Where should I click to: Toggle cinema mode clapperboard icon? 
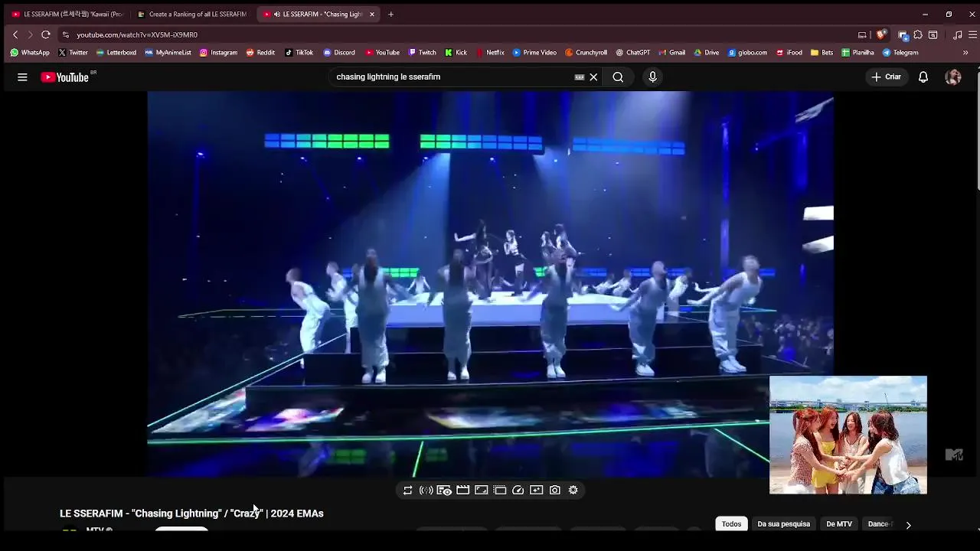pos(462,490)
